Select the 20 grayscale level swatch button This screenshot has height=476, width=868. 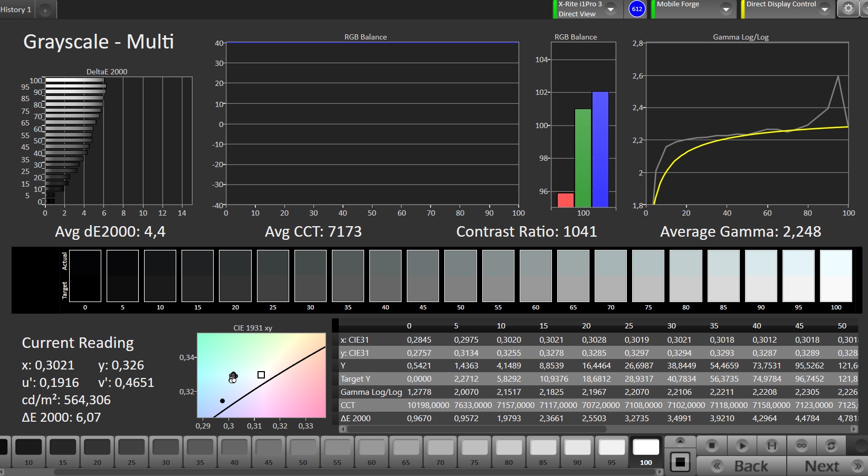tap(97, 452)
